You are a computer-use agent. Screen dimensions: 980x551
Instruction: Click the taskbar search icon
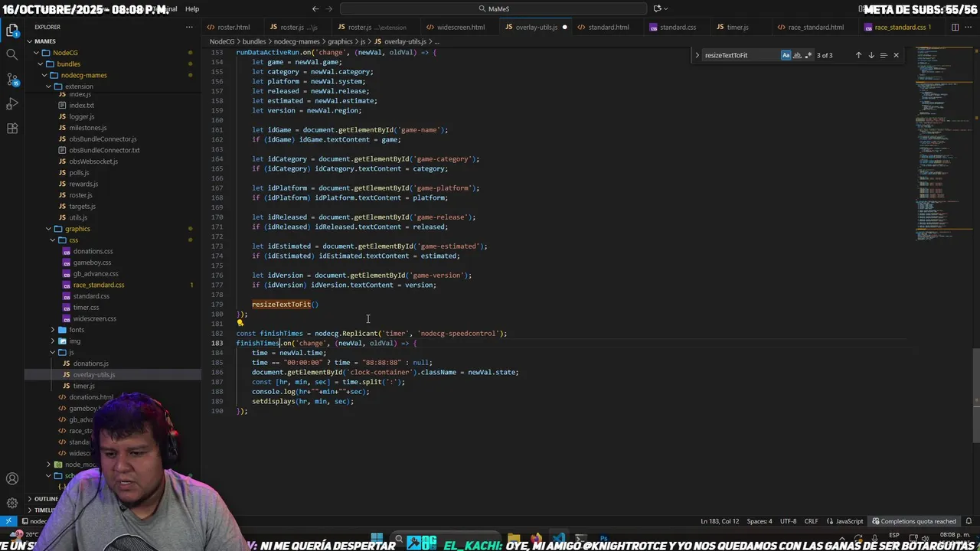(x=398, y=539)
